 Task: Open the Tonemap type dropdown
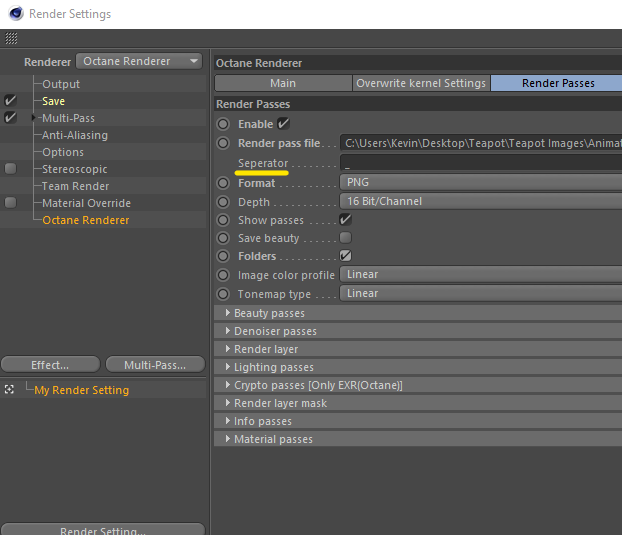pyautogui.click(x=481, y=293)
